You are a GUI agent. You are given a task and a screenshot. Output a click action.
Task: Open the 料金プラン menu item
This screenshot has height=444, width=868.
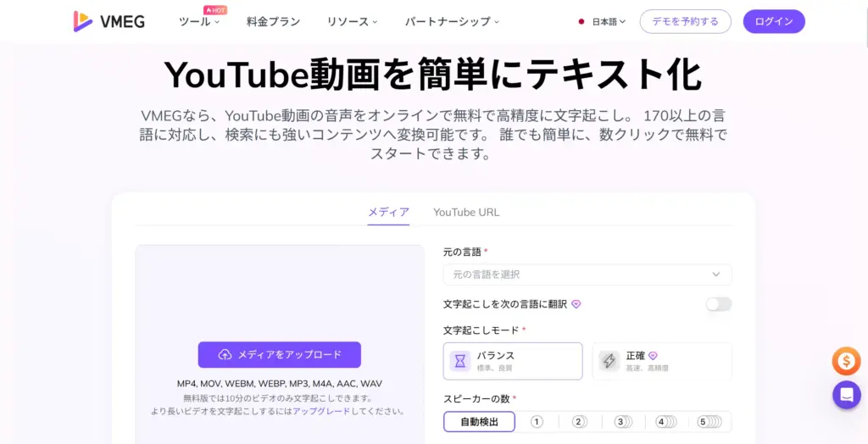point(273,22)
